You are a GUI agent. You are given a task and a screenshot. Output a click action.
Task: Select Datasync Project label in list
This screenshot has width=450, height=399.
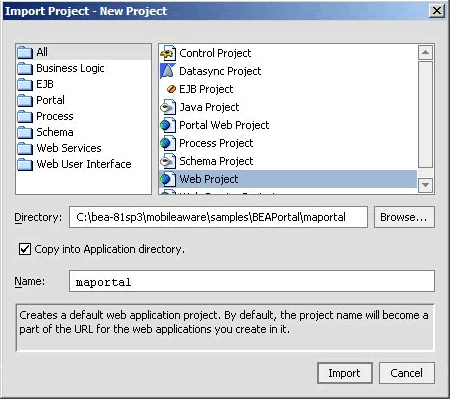point(220,71)
